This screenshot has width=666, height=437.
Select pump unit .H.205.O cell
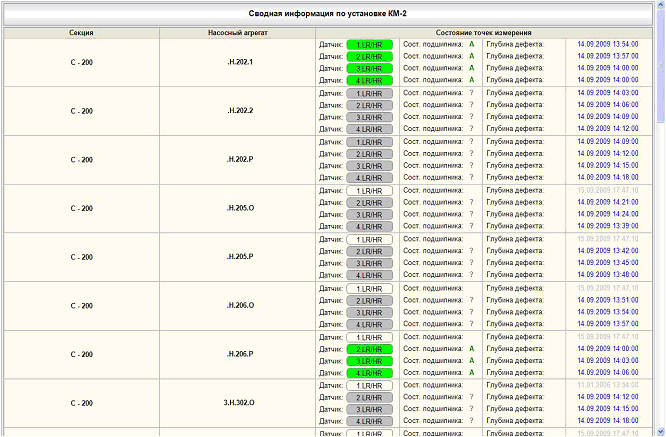coord(237,208)
